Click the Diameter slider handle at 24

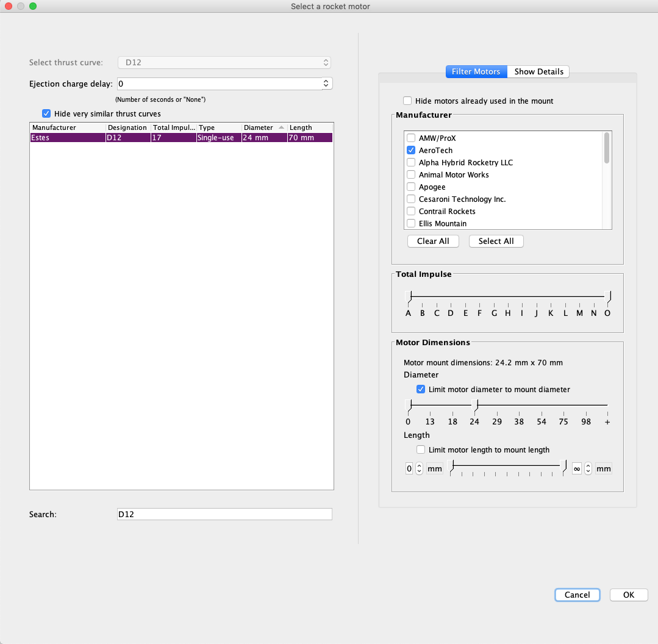tap(474, 406)
